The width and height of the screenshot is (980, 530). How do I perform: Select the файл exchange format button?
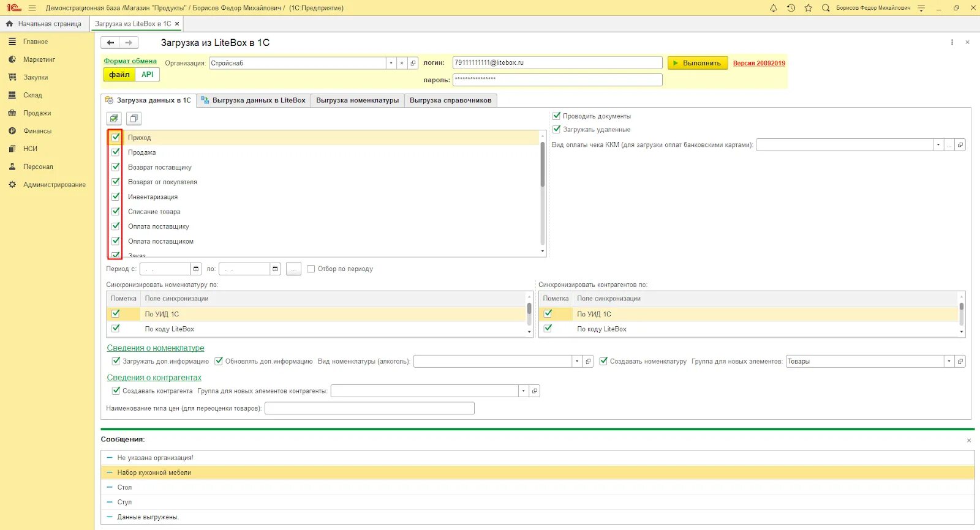pyautogui.click(x=119, y=75)
